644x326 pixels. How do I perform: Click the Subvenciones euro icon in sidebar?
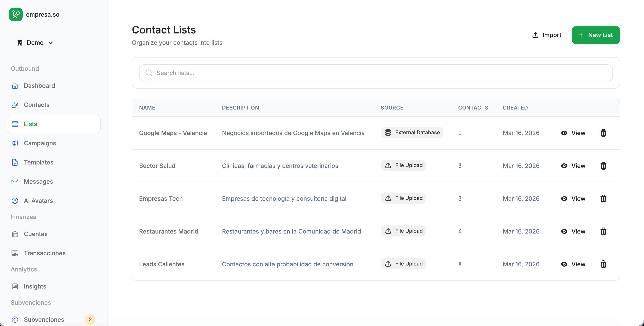coord(15,320)
